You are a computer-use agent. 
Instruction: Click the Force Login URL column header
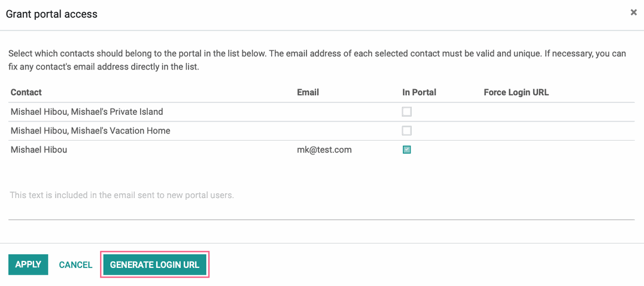(517, 92)
